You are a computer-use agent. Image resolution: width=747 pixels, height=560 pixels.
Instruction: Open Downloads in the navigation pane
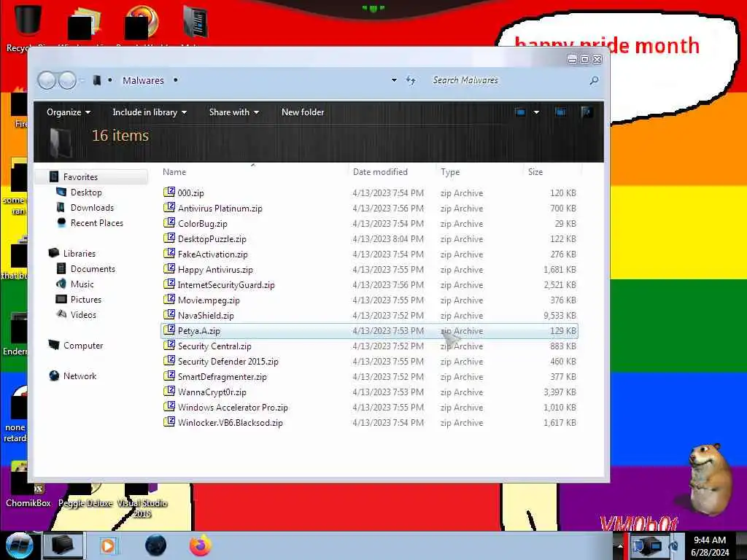pos(92,208)
